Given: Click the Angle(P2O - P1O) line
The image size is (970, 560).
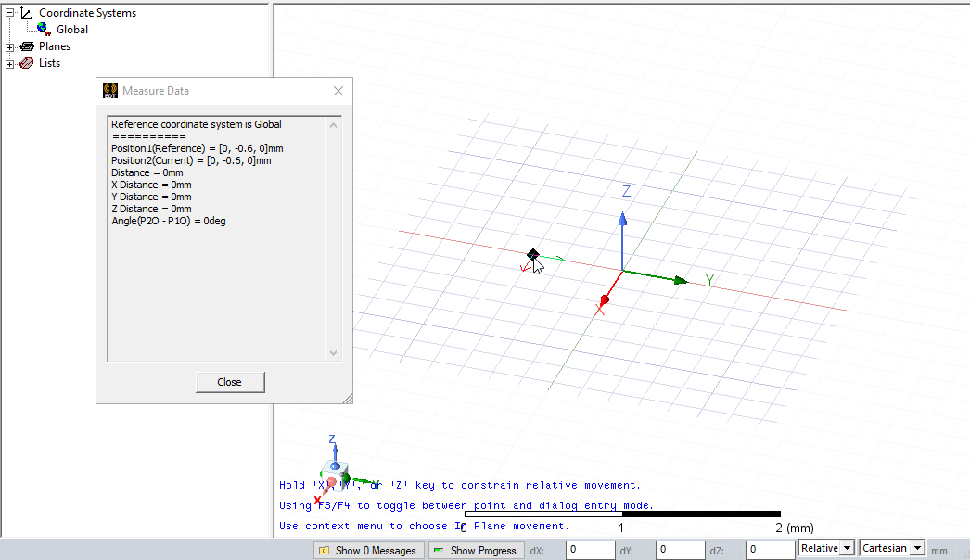Looking at the screenshot, I should [x=168, y=221].
